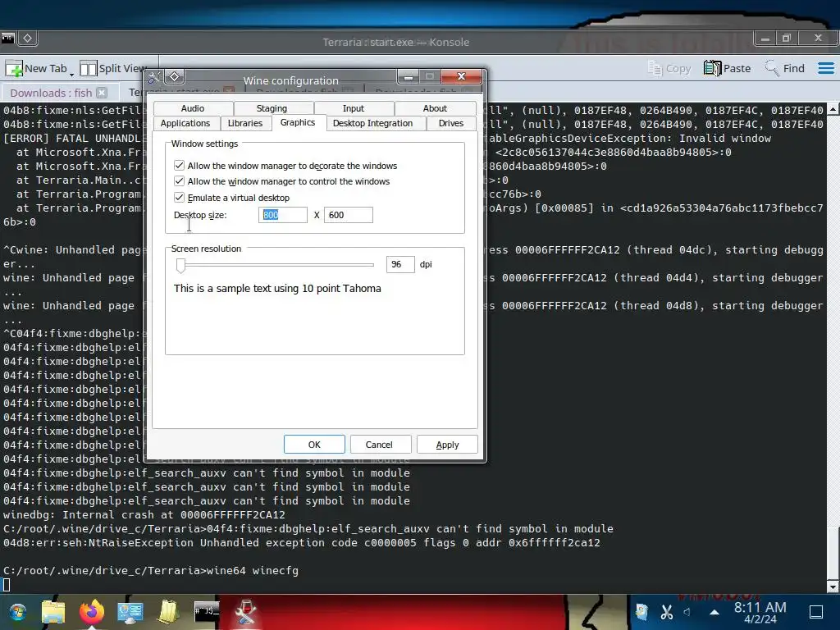Click Apply in Wine configuration
840x630 pixels.
(x=447, y=445)
